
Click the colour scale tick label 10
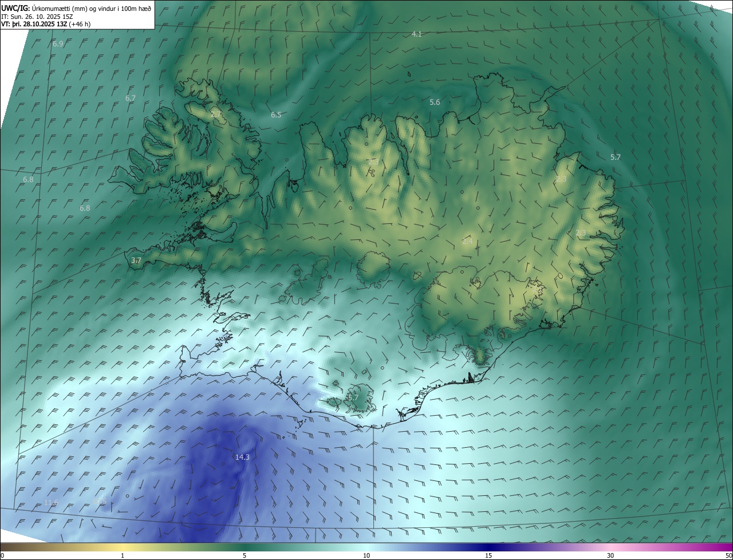coord(366,555)
